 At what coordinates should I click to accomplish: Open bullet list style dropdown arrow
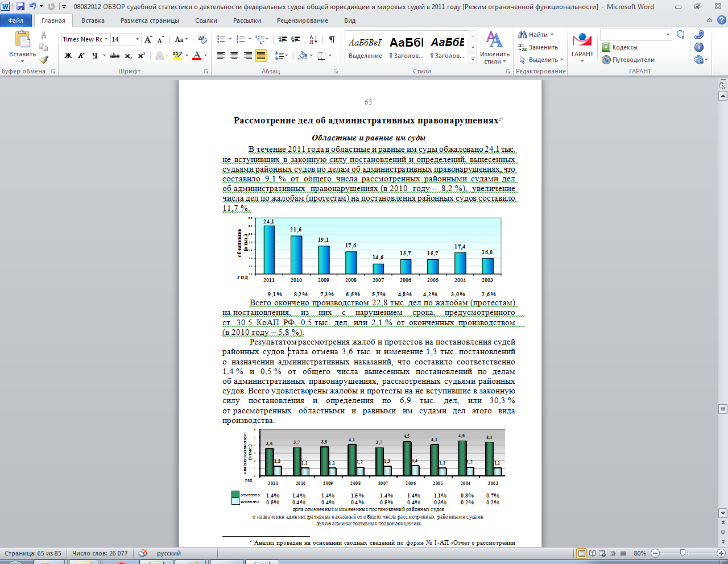tap(230, 39)
